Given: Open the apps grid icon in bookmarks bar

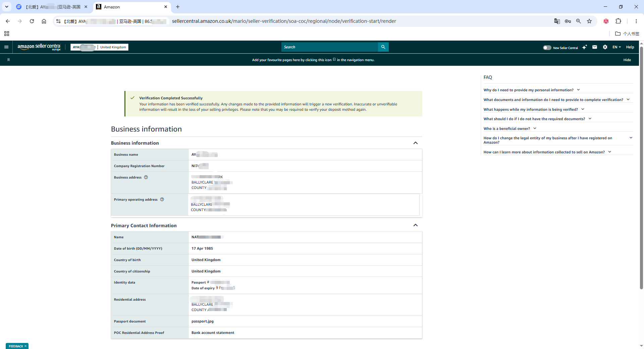Looking at the screenshot, I should (7, 34).
